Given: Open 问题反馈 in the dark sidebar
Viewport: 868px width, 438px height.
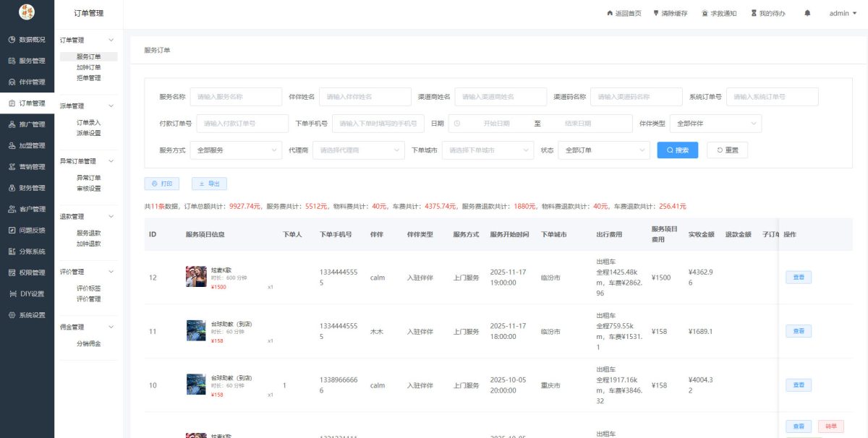Looking at the screenshot, I should pos(27,231).
